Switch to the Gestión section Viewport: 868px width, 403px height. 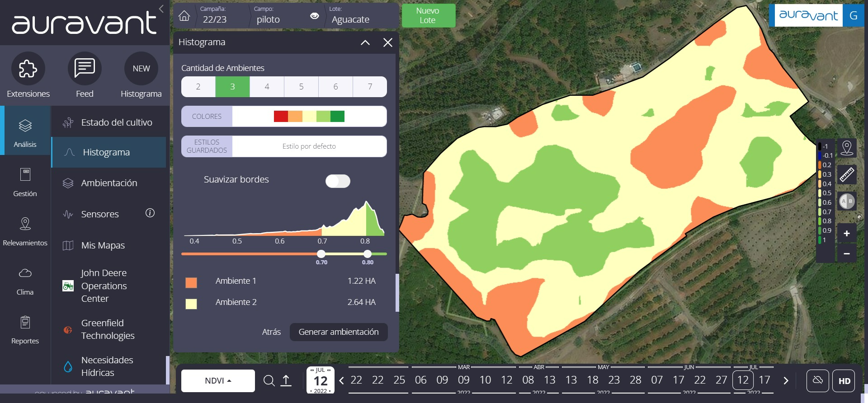pos(25,181)
